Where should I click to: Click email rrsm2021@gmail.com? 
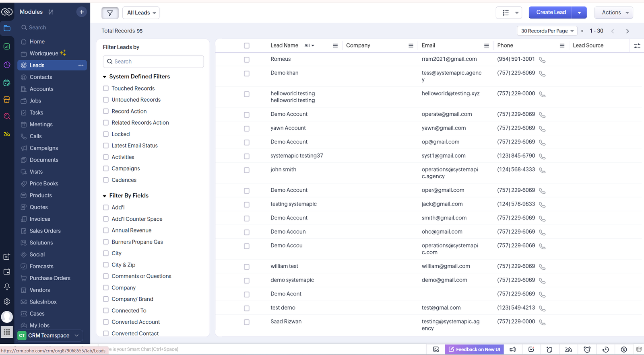(449, 59)
